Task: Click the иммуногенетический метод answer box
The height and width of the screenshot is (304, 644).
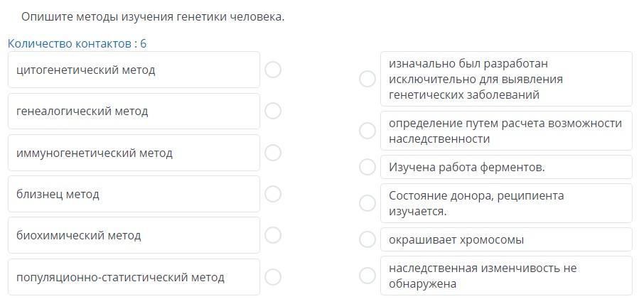Action: pos(134,153)
